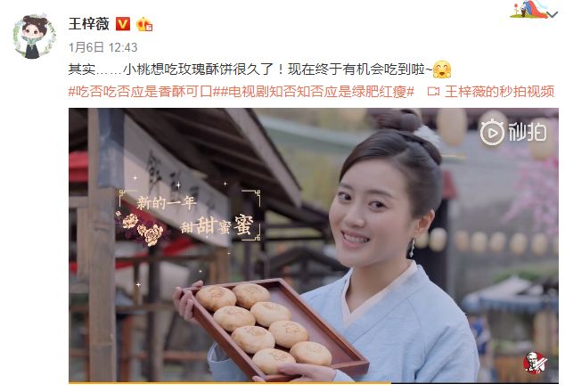Click the 秒拍 text watermark on the video
The width and height of the screenshot is (565, 392).
click(x=528, y=132)
